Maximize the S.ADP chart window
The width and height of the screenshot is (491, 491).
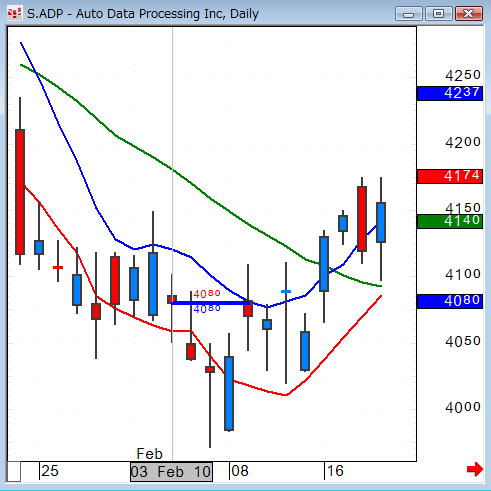(439, 14)
